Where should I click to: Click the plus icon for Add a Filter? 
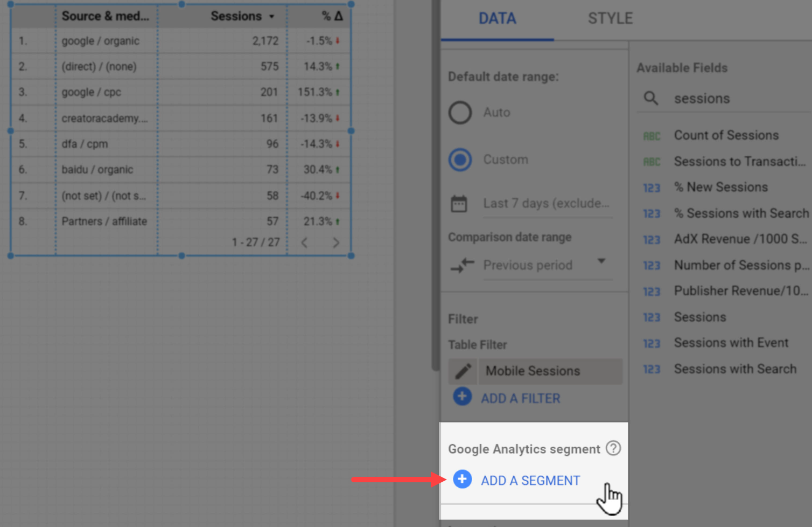coord(462,397)
